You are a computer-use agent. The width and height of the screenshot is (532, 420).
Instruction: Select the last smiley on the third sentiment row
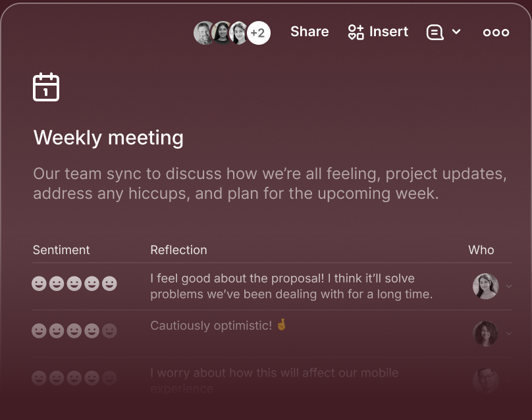tap(108, 378)
